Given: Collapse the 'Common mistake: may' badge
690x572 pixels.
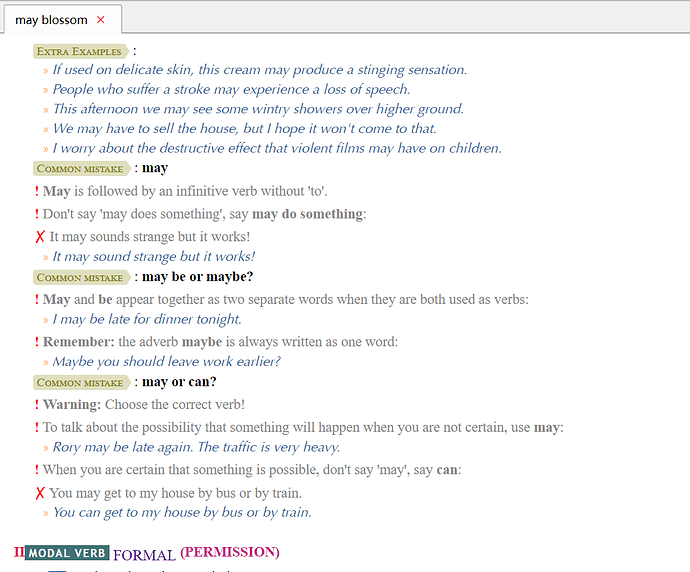Looking at the screenshot, I should coord(81,169).
